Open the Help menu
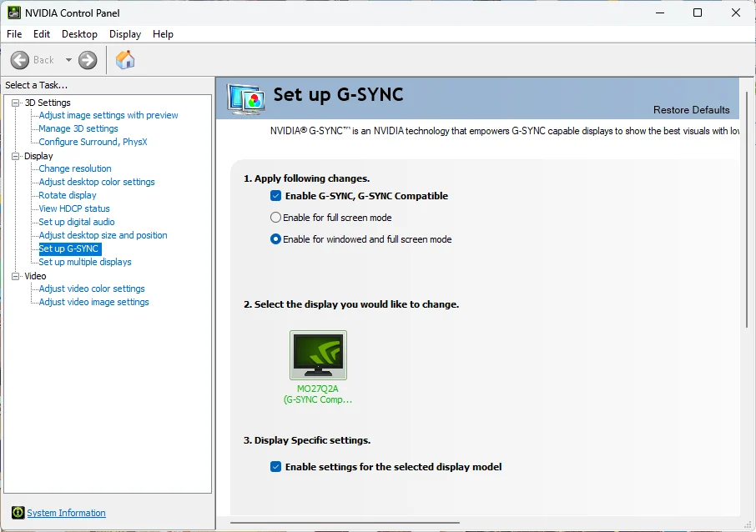This screenshot has height=532, width=756. tap(163, 34)
